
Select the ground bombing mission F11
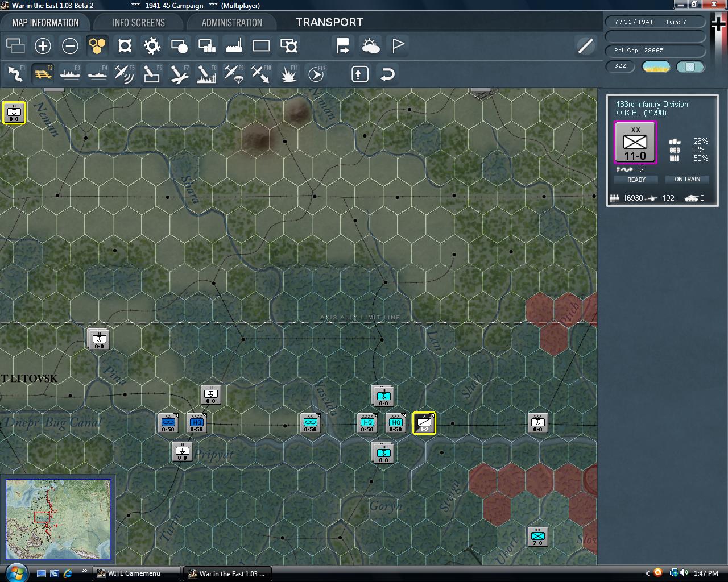point(288,73)
